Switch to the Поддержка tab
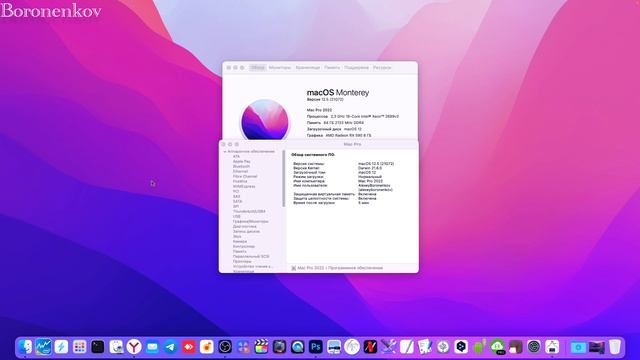 click(x=356, y=68)
